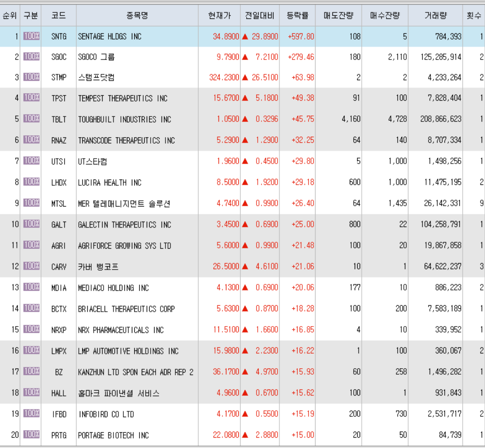The image size is (485, 448).
Task: Click the 100% badge in UTSI row
Action: tap(32, 161)
